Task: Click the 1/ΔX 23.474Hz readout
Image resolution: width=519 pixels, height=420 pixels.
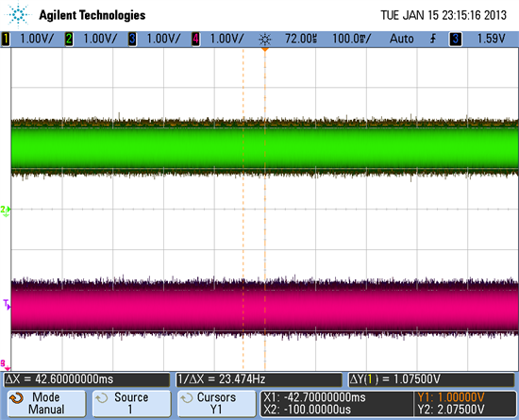Action: 259,379
